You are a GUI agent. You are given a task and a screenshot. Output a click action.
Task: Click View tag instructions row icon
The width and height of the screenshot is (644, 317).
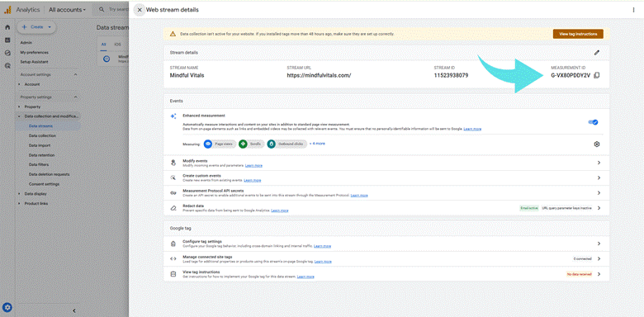[x=173, y=274]
